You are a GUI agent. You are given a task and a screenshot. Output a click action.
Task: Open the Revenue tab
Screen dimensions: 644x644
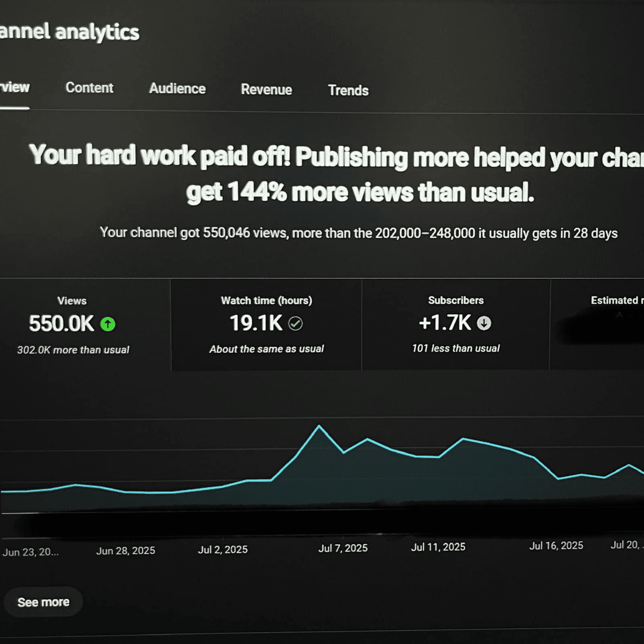tap(266, 90)
